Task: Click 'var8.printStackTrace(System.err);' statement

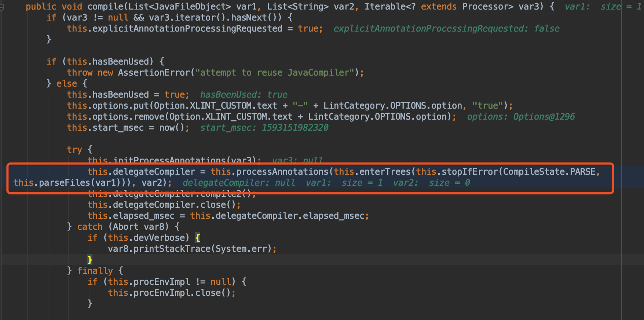Action: [x=192, y=249]
